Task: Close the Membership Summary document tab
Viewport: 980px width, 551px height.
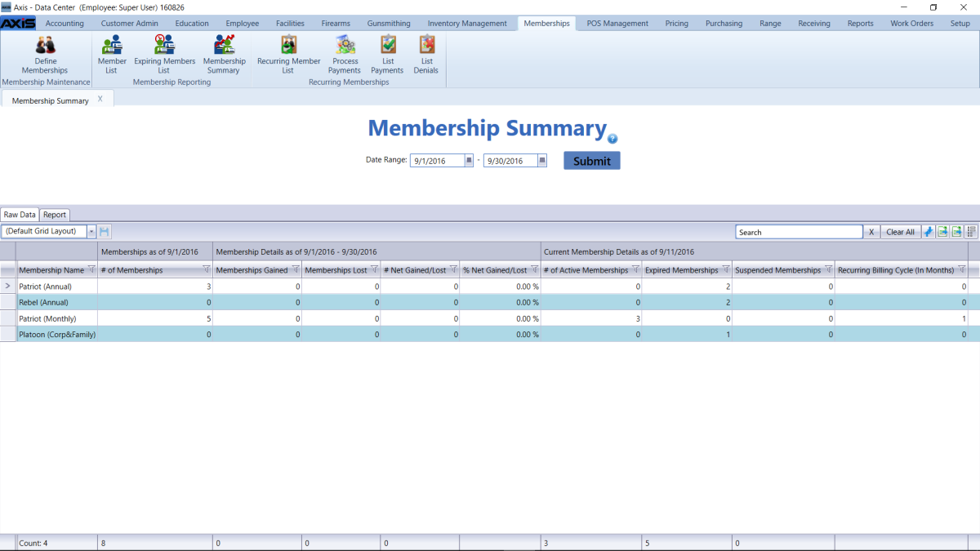Action: click(x=100, y=99)
